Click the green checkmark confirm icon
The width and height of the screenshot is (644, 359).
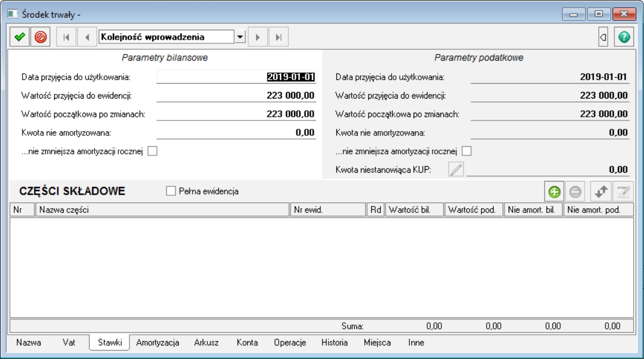(x=20, y=37)
